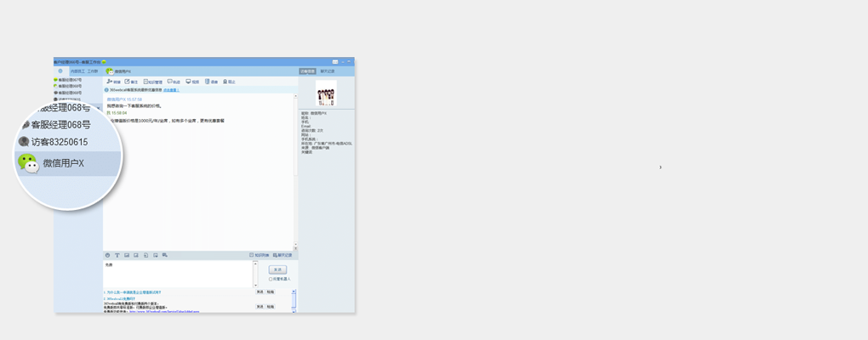Viewport: 868px width, 340px height.
Task: Click the WeChat icon beside 微信用户X
Action: [29, 163]
